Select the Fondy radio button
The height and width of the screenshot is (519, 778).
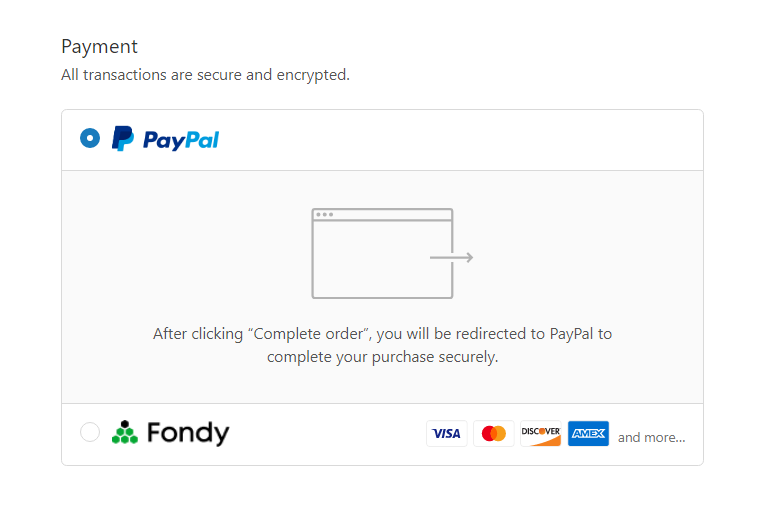90,432
